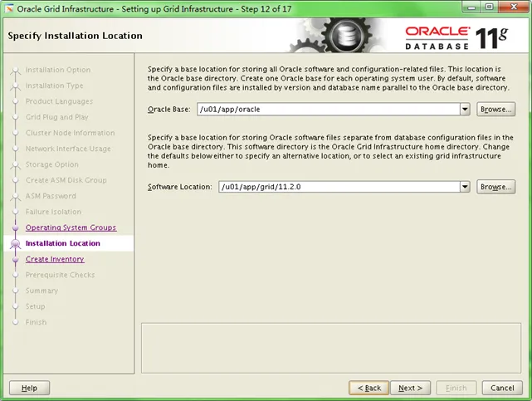Jump to the Operating System Groups step
The image size is (532, 401).
[x=71, y=227]
